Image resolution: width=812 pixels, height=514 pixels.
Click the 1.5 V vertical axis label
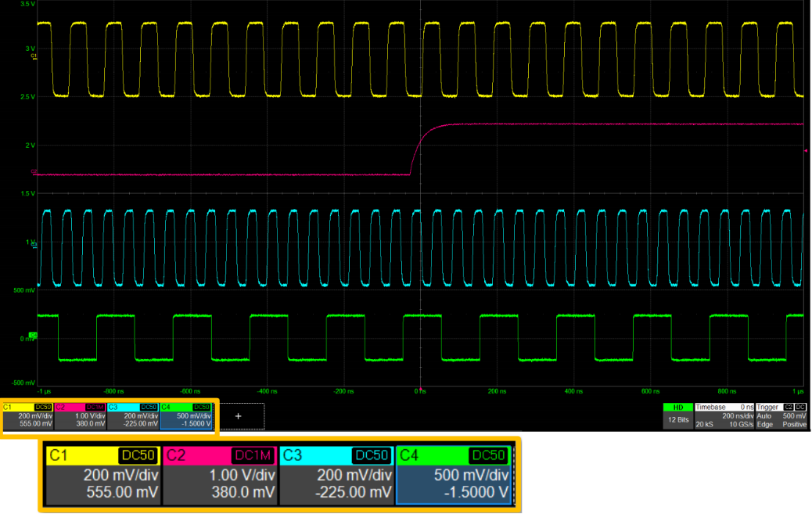pos(27,193)
